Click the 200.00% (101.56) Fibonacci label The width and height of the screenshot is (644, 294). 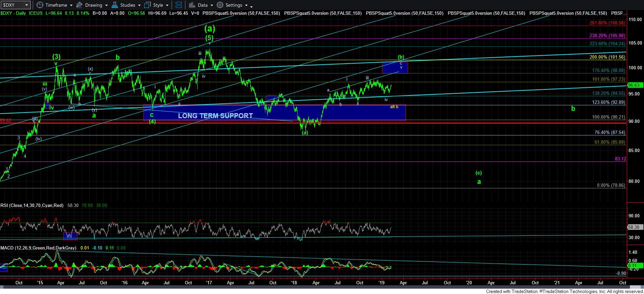tap(607, 57)
